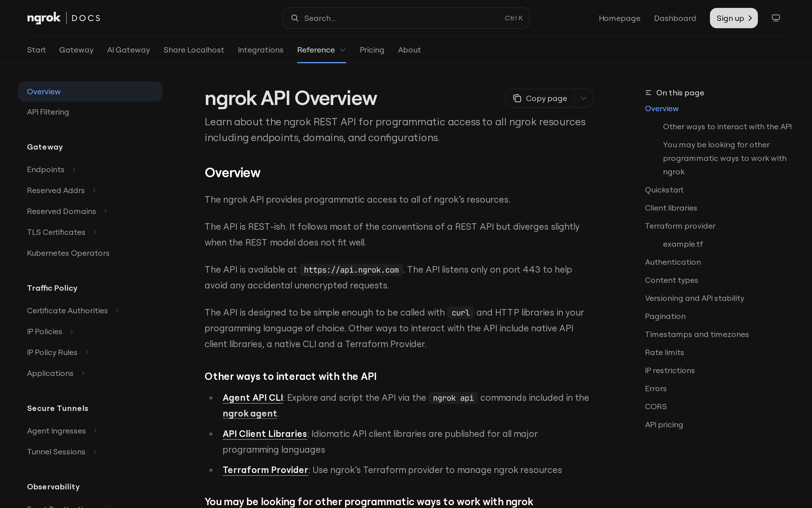Select the Share Localhost tab
Viewport: 812px width, 508px height.
coord(194,50)
